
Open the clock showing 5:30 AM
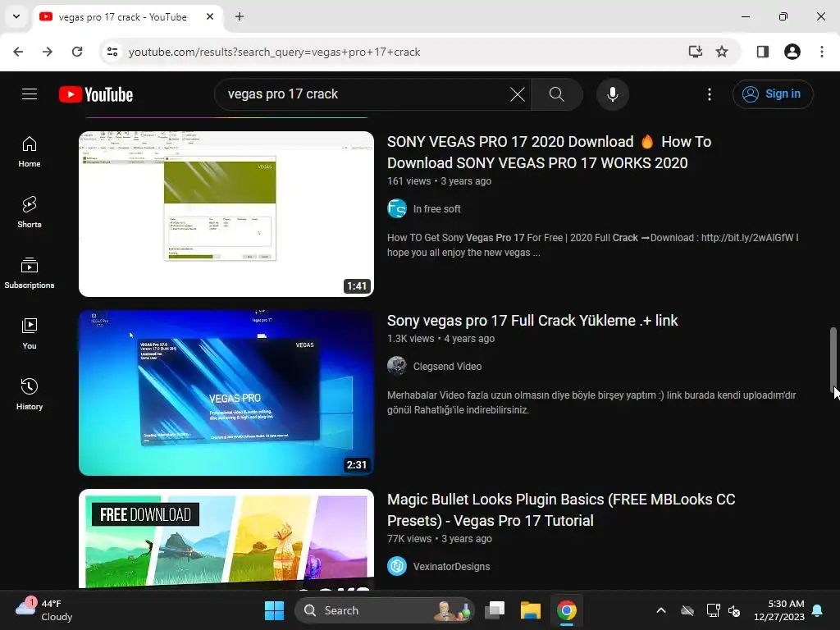pos(779,610)
